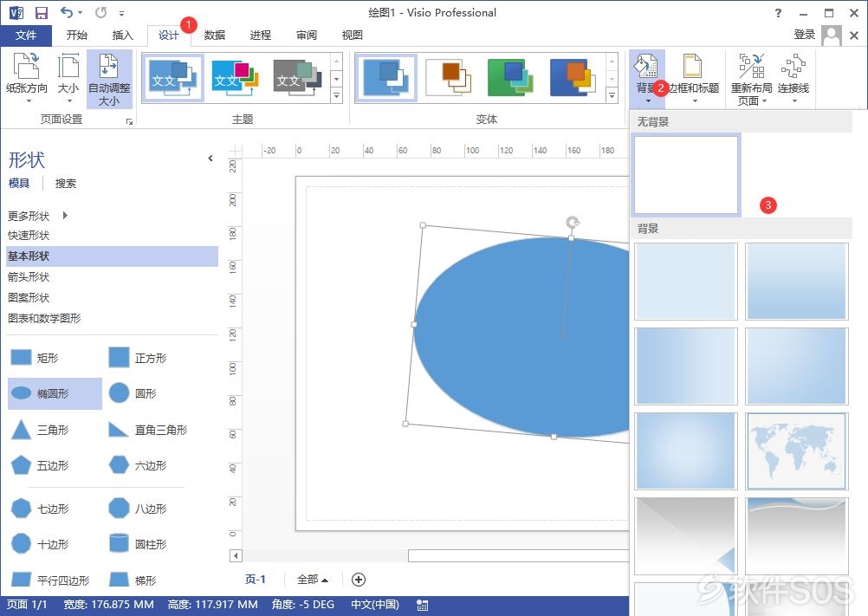Viewport: 868px width, 616px height.
Task: Select the 八边形 octagon shape
Action: click(138, 508)
